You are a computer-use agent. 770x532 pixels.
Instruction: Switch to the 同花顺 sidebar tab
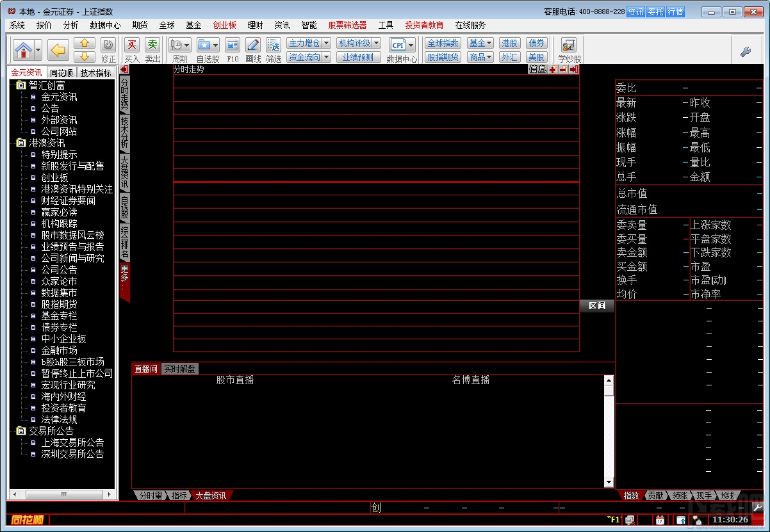pos(61,73)
